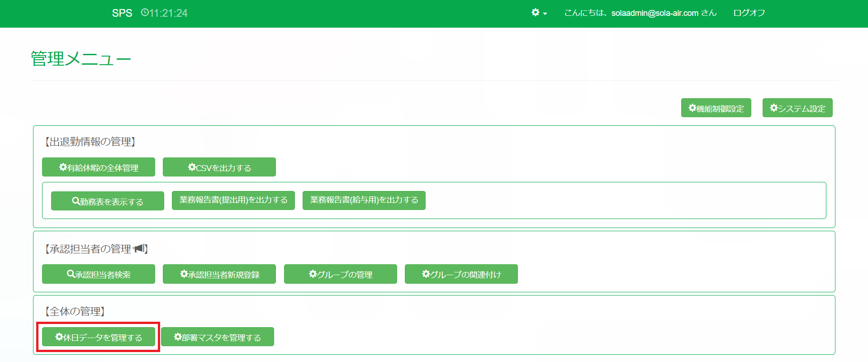This screenshot has height=362, width=868.
Task: Click the 管理メニュー page heading
Action: coord(81,59)
